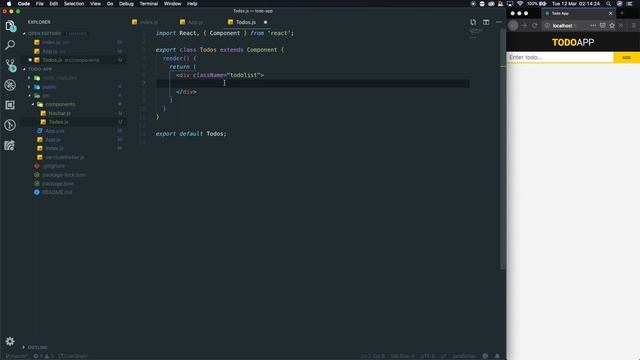The image size is (640, 360).
Task: Open serviceWorker.js in explorer tree
Action: click(x=64, y=157)
